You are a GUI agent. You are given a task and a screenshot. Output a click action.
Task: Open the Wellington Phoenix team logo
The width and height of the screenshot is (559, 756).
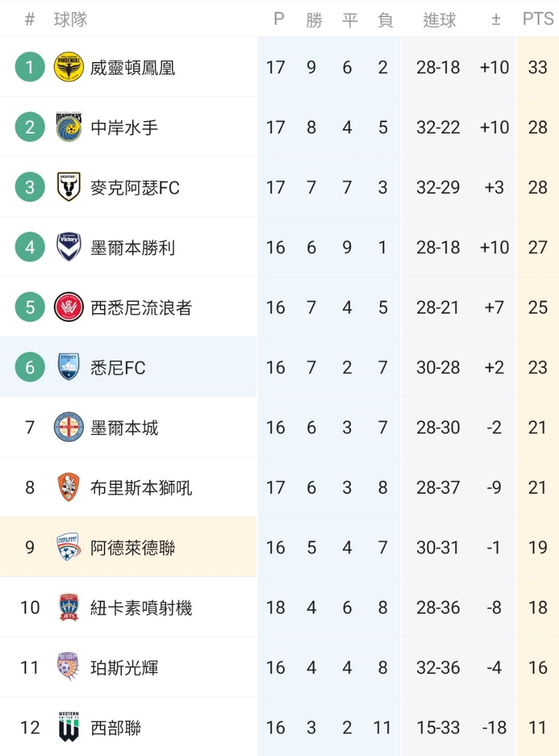coord(69,67)
